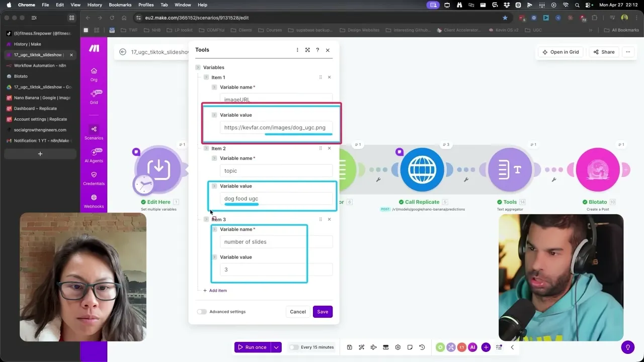Toggle Advanced settings switch
Viewport: 644px width, 362px height.
tap(202, 312)
